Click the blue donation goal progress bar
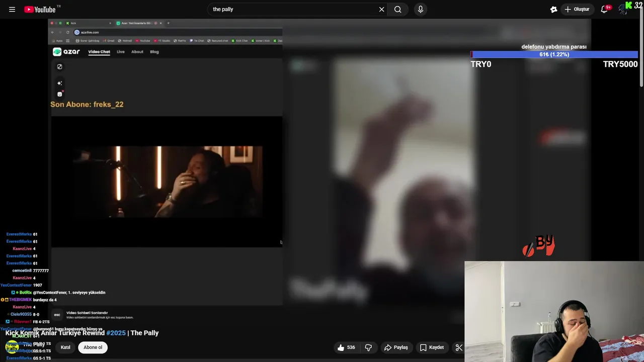Image resolution: width=644 pixels, height=362 pixels. coord(554,54)
